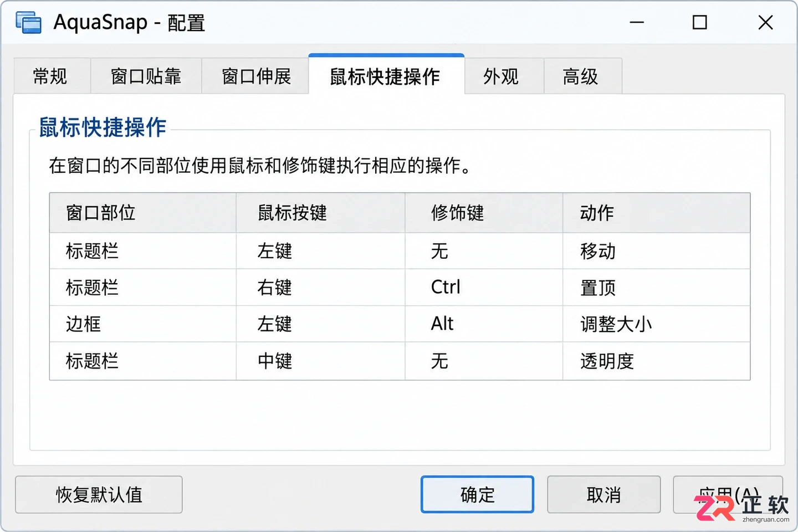Maximize the AquaSnap configuration window
This screenshot has width=798, height=532.
(x=700, y=23)
